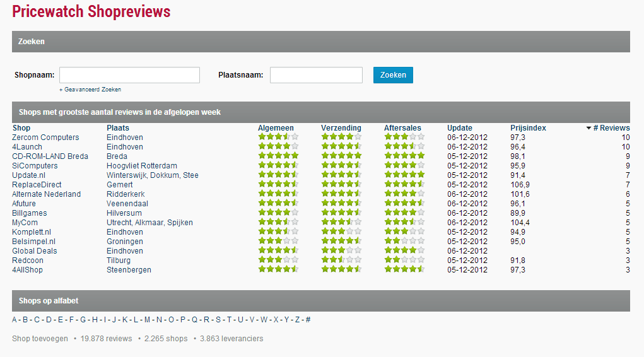Open Komplett.nl shop link
The height and width of the screenshot is (357, 644).
click(x=32, y=231)
